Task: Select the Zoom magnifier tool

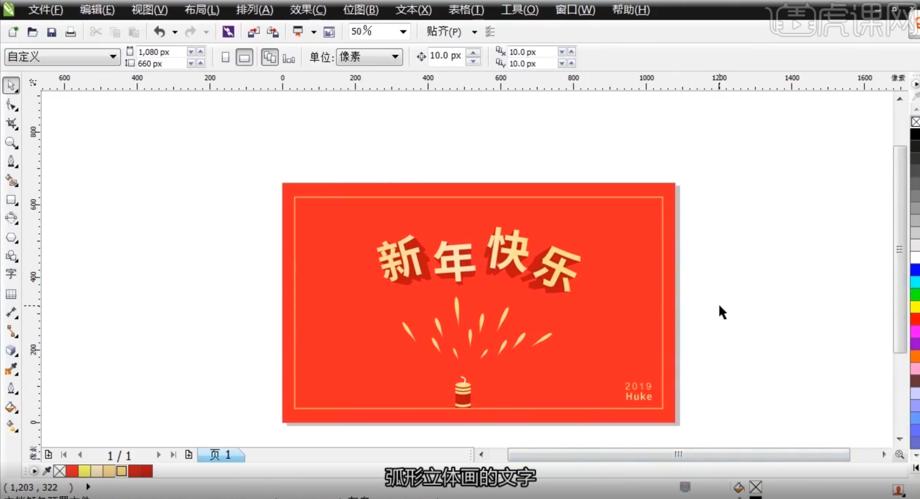Action: pyautogui.click(x=11, y=143)
